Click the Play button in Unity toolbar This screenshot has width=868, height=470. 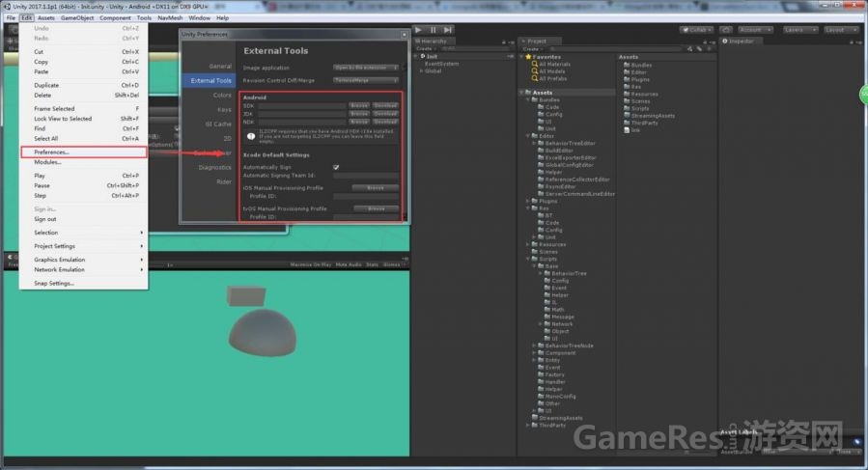[418, 30]
